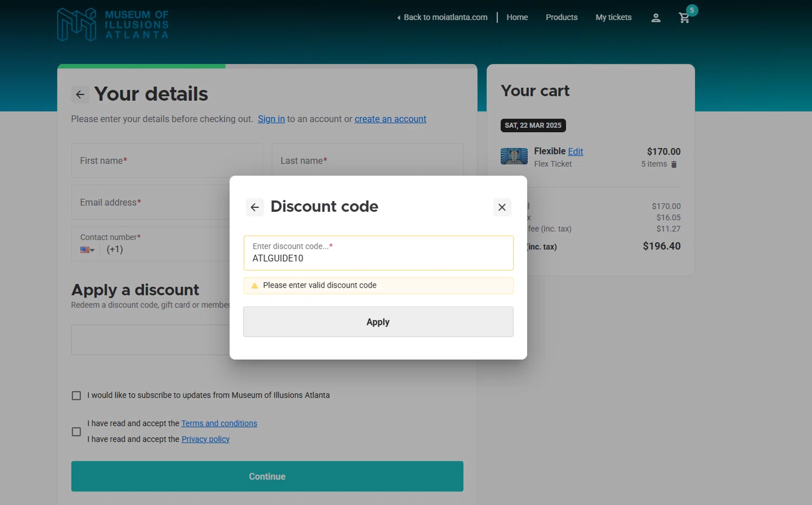Open the Terms and conditions link

[x=219, y=424]
